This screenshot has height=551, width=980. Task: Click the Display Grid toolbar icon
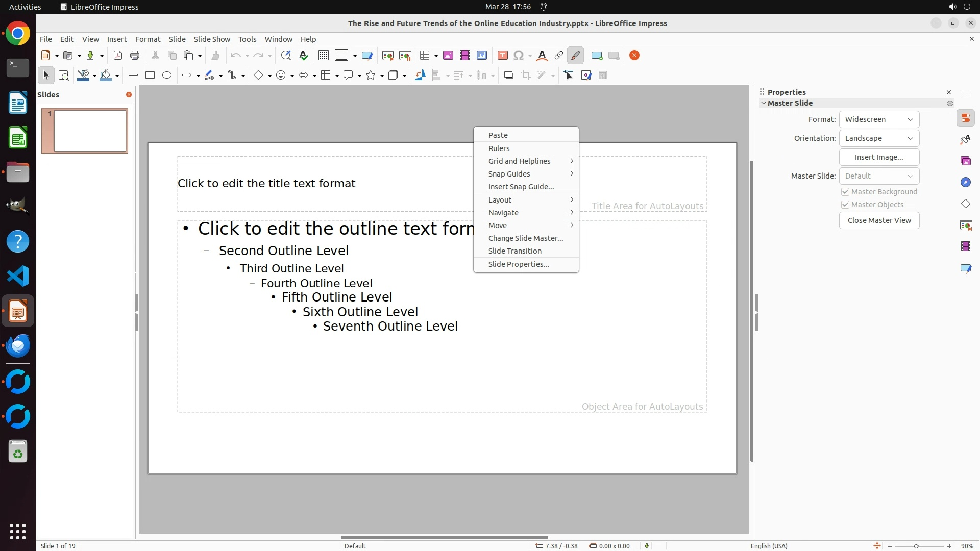point(323,56)
